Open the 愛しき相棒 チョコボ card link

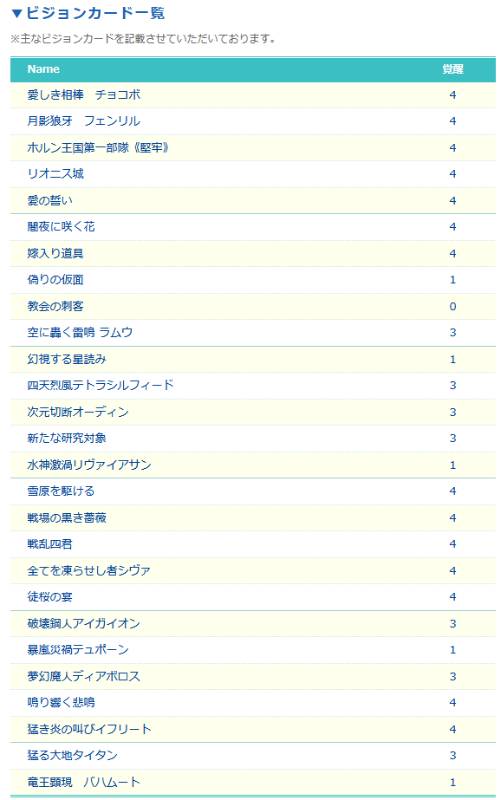pos(84,95)
